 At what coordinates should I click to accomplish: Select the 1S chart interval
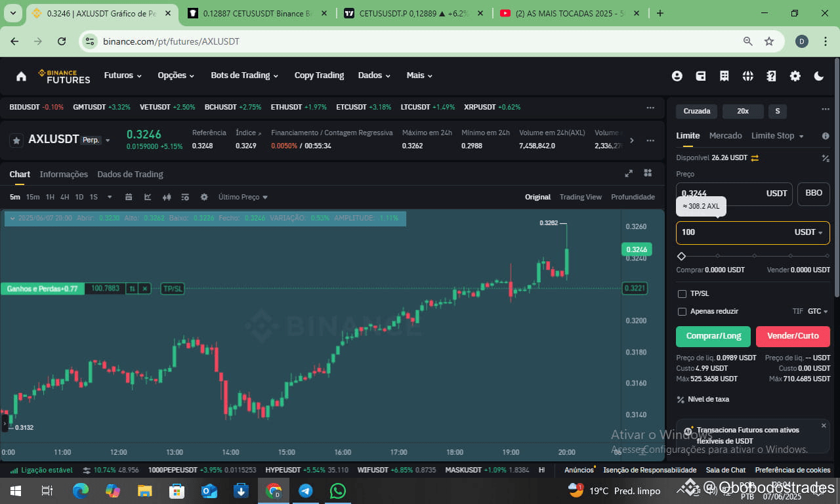point(94,197)
